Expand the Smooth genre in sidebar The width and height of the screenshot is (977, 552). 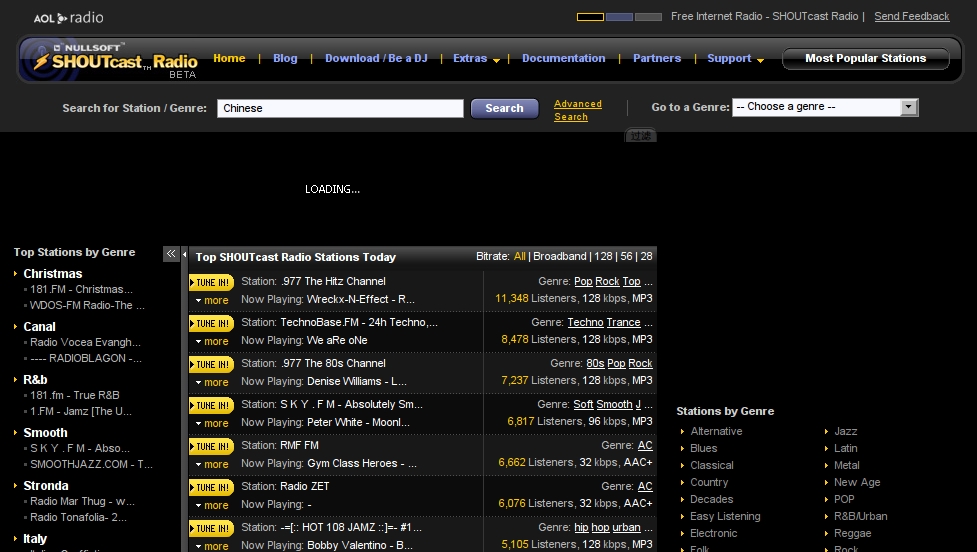[x=45, y=432]
